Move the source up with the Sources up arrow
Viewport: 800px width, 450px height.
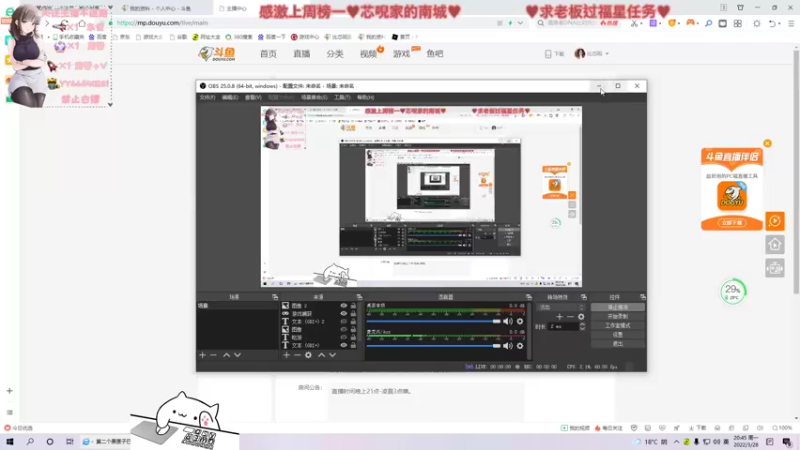[x=321, y=355]
